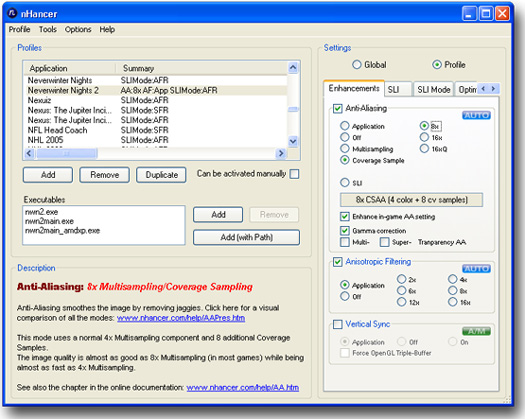Click the Add (with Path) button

coord(246,237)
